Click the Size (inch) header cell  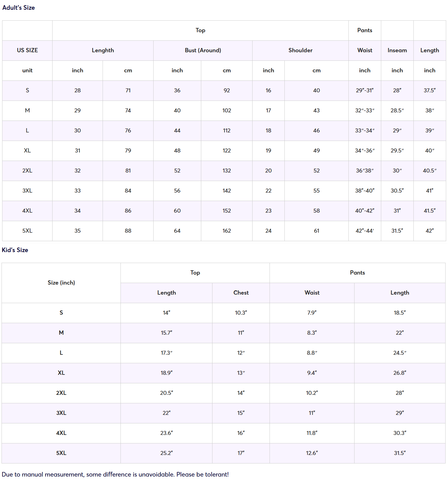click(x=61, y=283)
